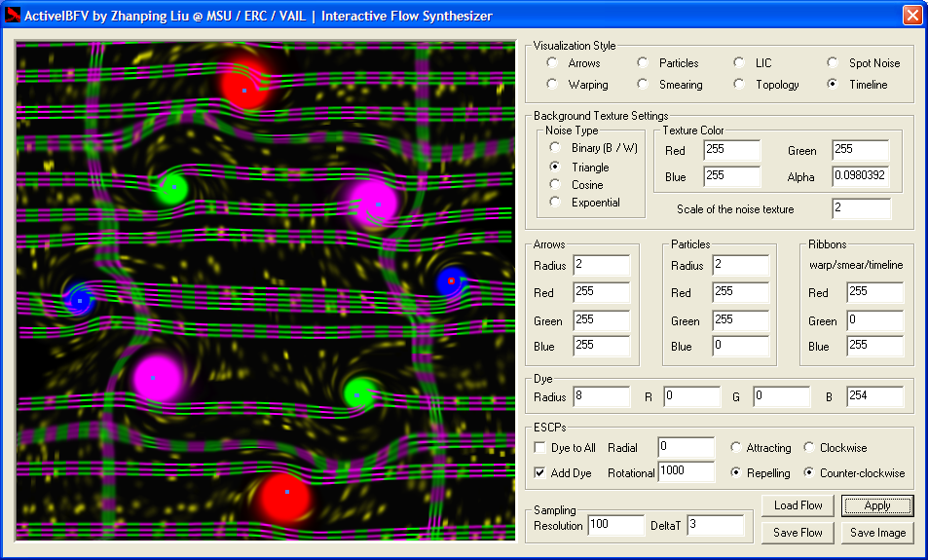Click the Sampling Resolution field

[615, 526]
